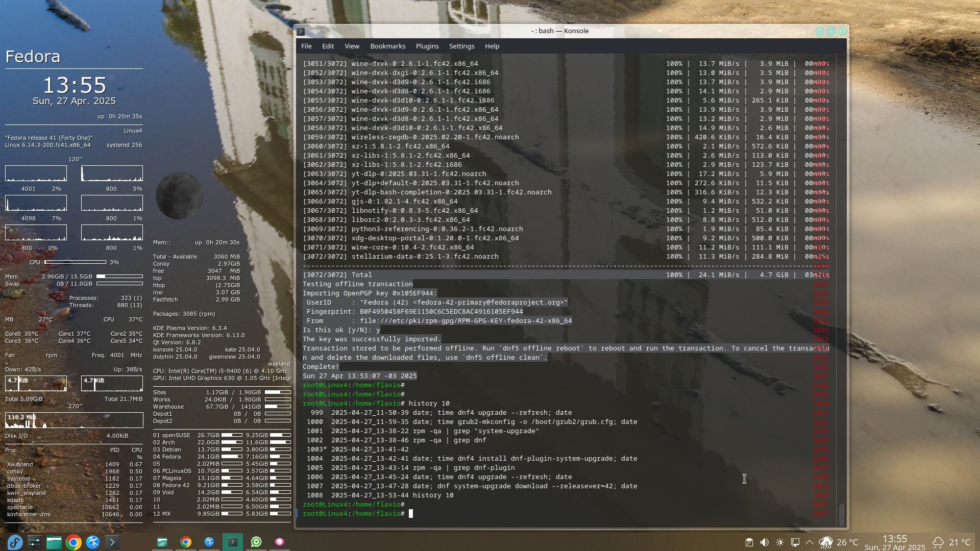980x551 pixels.
Task: Click the wine-core-0:10.4-2 package row
Action: click(566, 247)
